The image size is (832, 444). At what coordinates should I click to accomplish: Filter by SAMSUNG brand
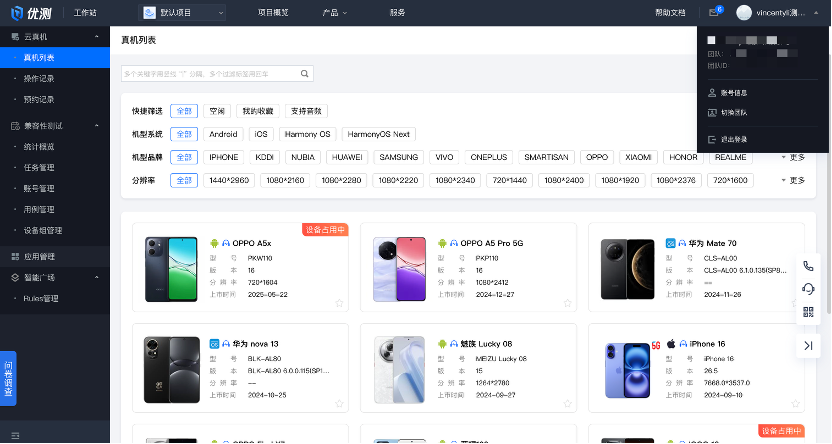click(398, 158)
